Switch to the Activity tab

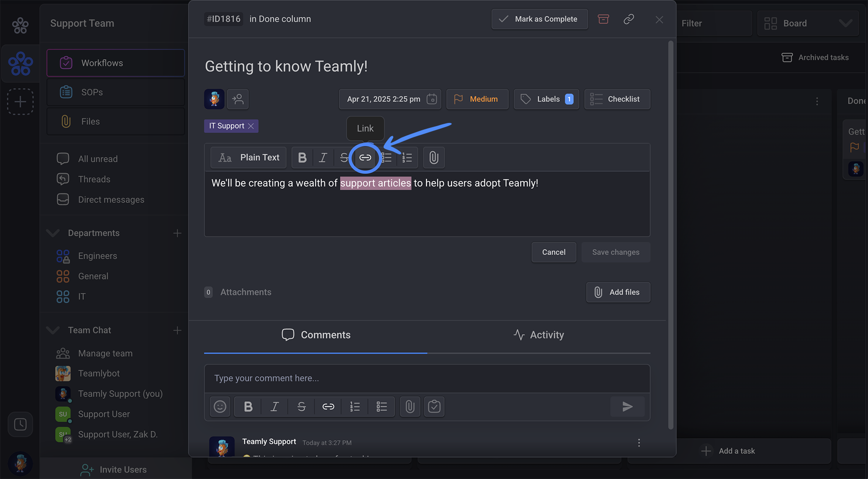539,335
